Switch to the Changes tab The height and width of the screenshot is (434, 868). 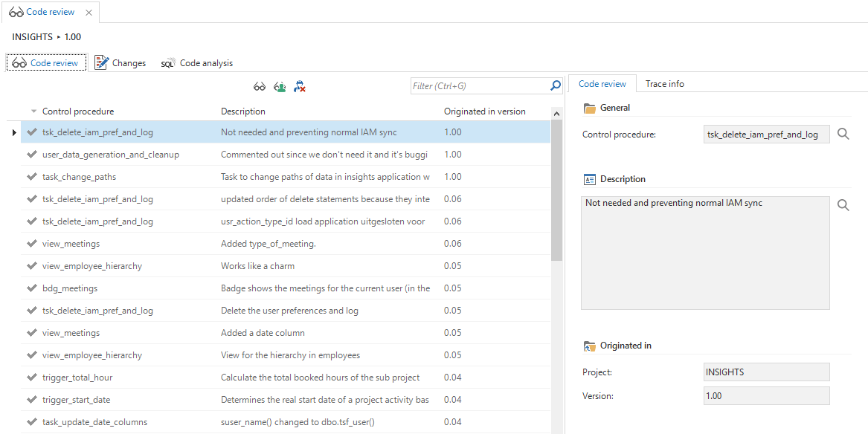click(120, 63)
